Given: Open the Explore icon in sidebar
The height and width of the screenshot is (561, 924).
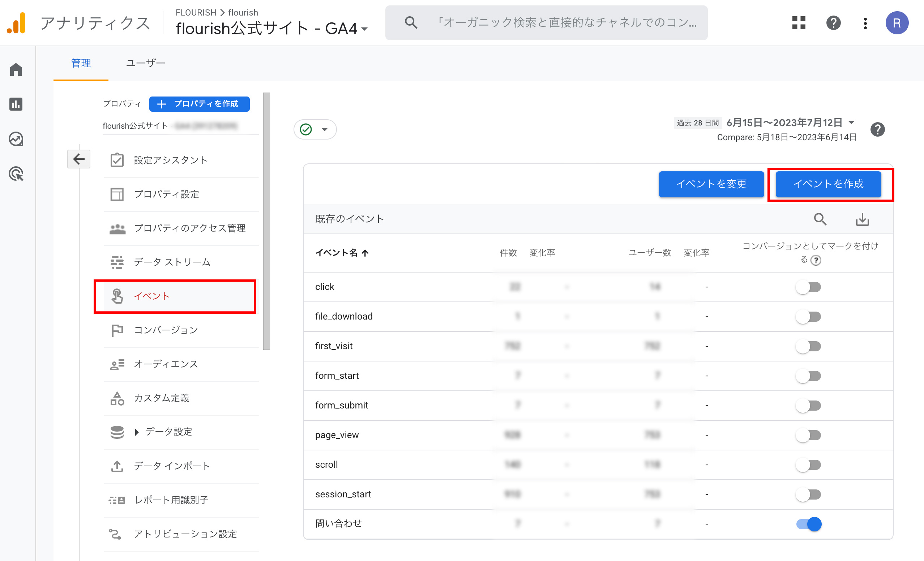Looking at the screenshot, I should [x=16, y=139].
